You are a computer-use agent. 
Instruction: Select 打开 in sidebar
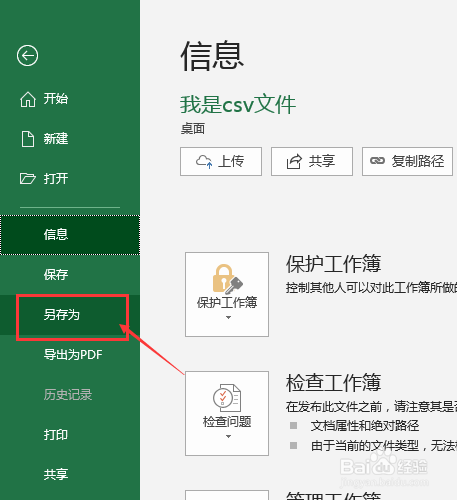tap(70, 179)
